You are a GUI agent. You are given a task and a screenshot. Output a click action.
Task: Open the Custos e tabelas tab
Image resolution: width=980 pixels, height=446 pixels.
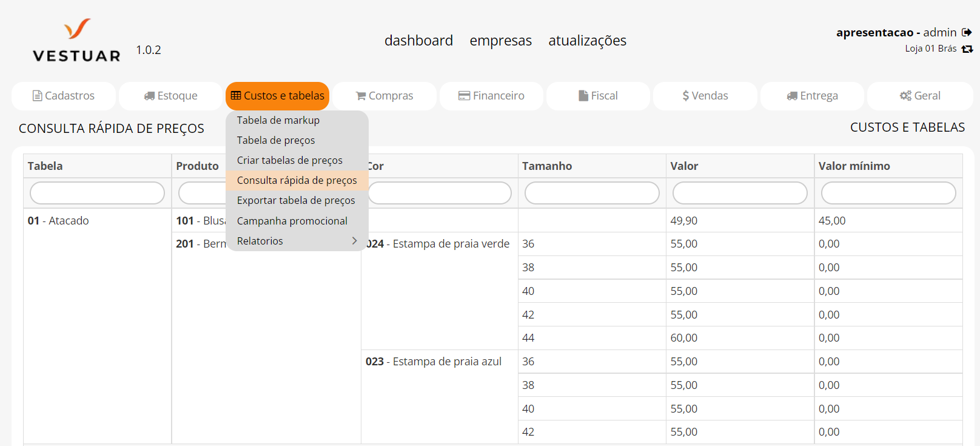tap(278, 96)
